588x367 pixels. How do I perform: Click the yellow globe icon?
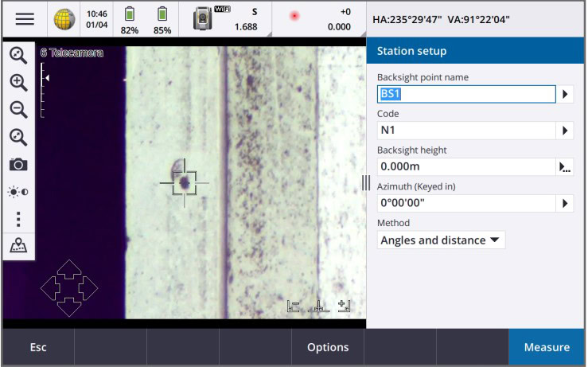[x=64, y=19]
